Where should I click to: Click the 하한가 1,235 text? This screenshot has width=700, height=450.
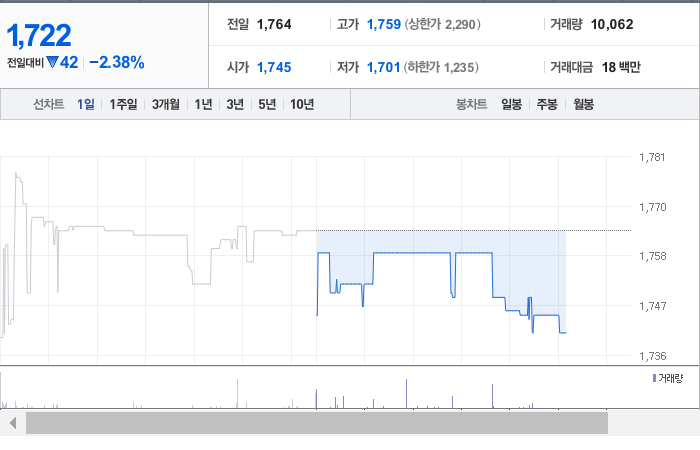441,67
